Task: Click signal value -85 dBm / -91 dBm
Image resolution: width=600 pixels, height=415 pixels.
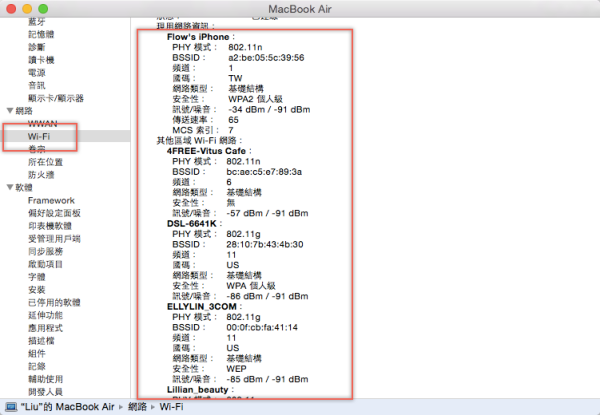Action: click(x=267, y=379)
